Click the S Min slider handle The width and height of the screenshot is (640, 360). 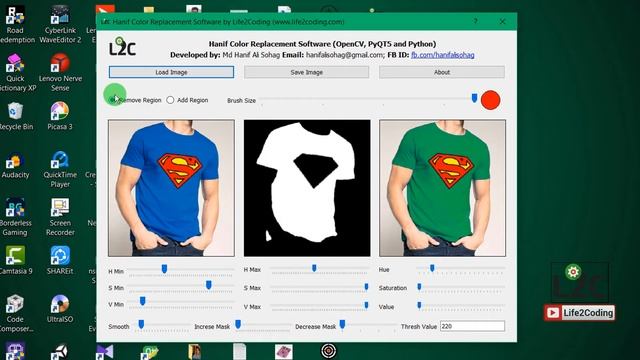tap(209, 285)
